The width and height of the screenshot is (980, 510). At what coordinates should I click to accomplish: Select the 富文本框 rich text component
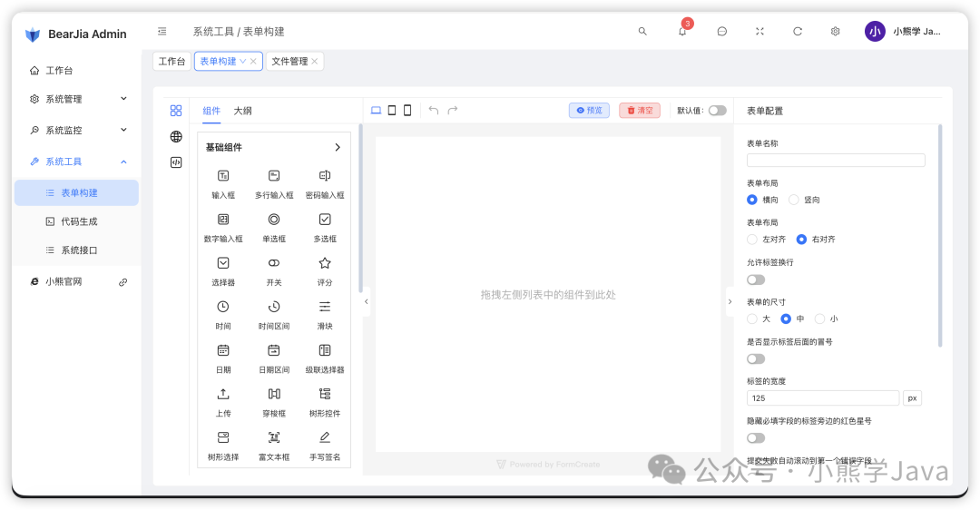pos(274,446)
